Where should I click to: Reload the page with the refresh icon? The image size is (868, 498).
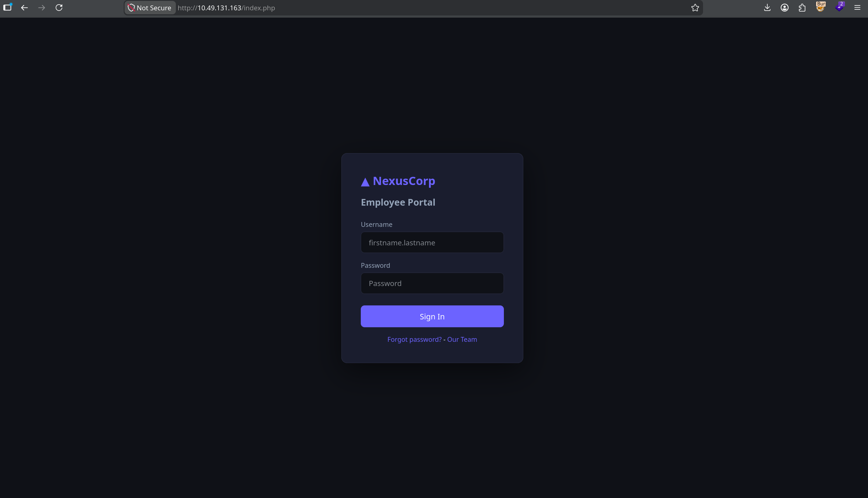[x=59, y=8]
